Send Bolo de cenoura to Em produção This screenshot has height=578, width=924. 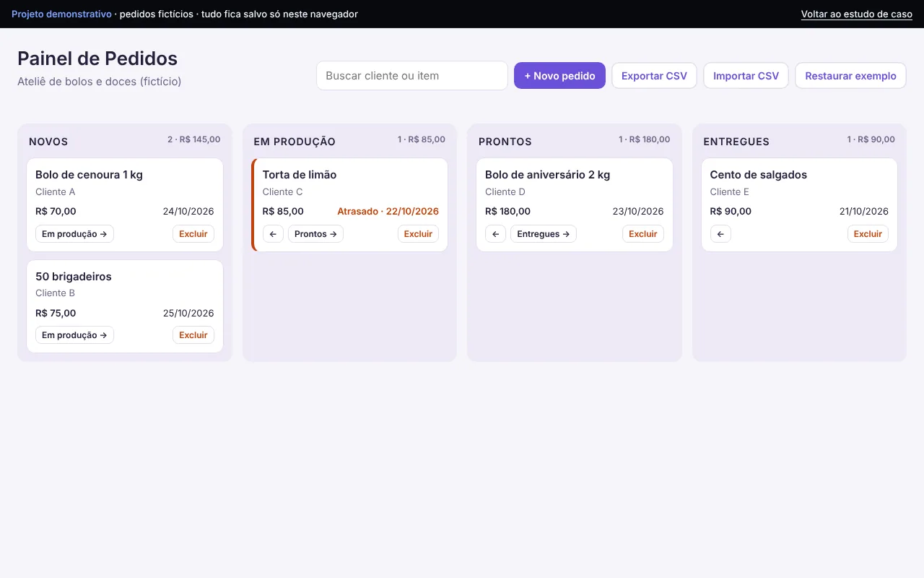tap(74, 234)
